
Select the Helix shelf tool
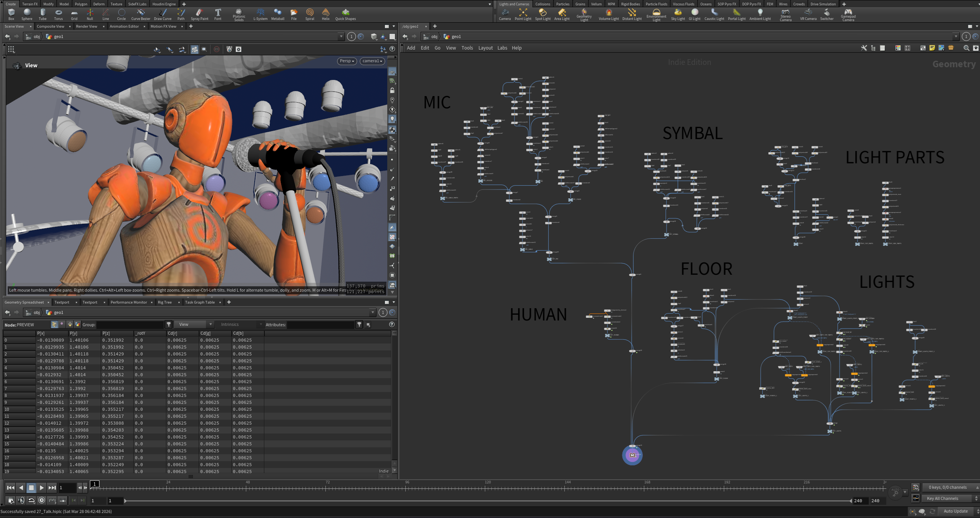pos(325,14)
